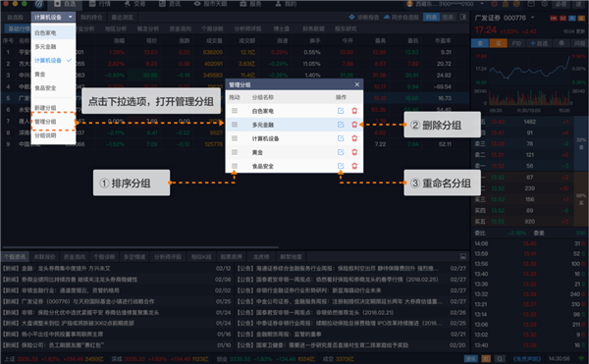Select 分组说明 in the dropdown

(53, 135)
